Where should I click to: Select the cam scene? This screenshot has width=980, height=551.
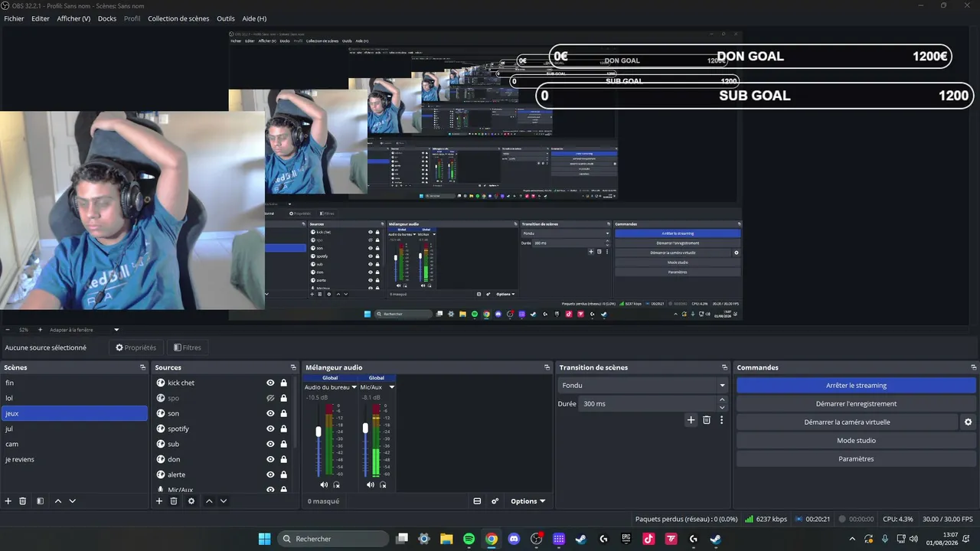[x=74, y=444]
